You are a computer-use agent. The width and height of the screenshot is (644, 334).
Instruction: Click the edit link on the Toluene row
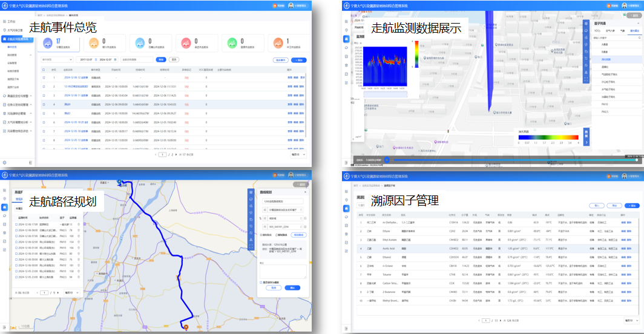tap(624, 275)
